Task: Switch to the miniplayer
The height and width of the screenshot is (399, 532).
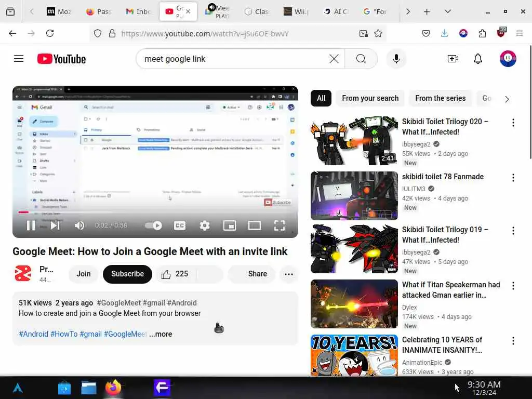Action: (229, 225)
